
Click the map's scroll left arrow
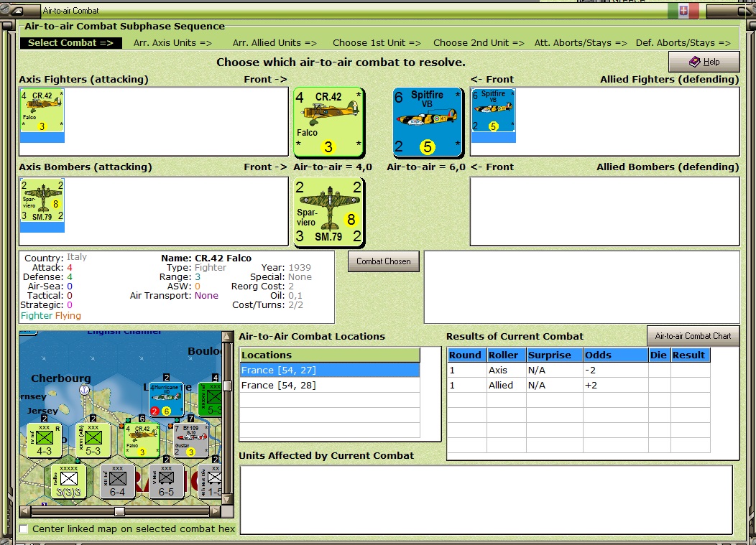pos(25,511)
